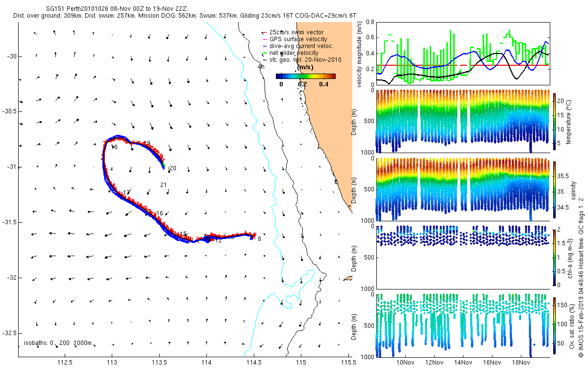
Task: Click longitude tick '115' on the map axis
Action: (301, 363)
